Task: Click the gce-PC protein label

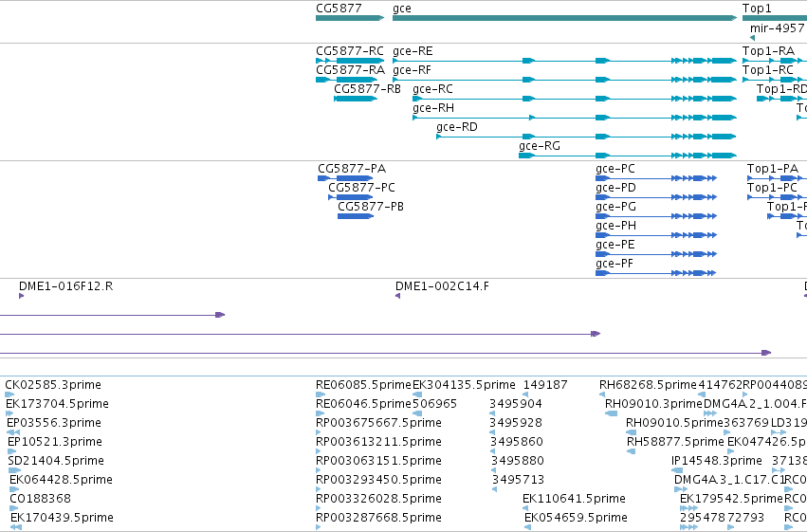Action: click(x=615, y=169)
